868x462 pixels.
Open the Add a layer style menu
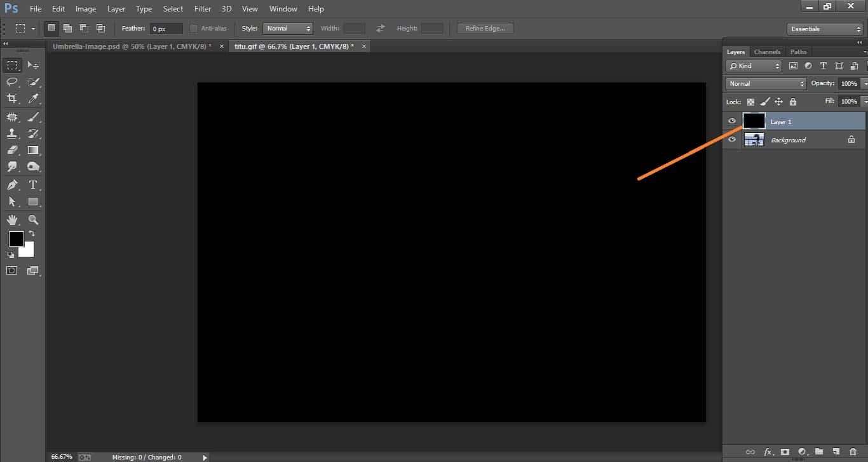(769, 452)
